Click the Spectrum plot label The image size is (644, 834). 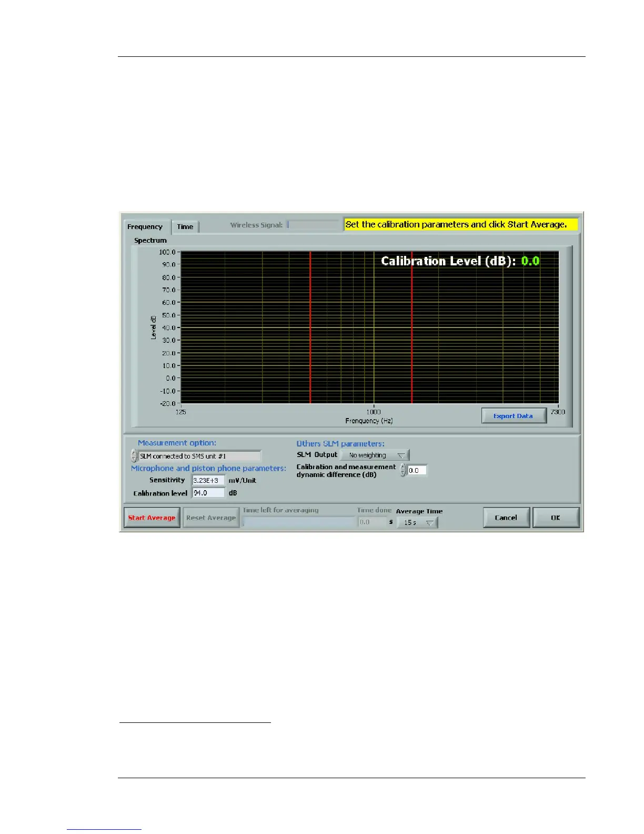click(150, 241)
